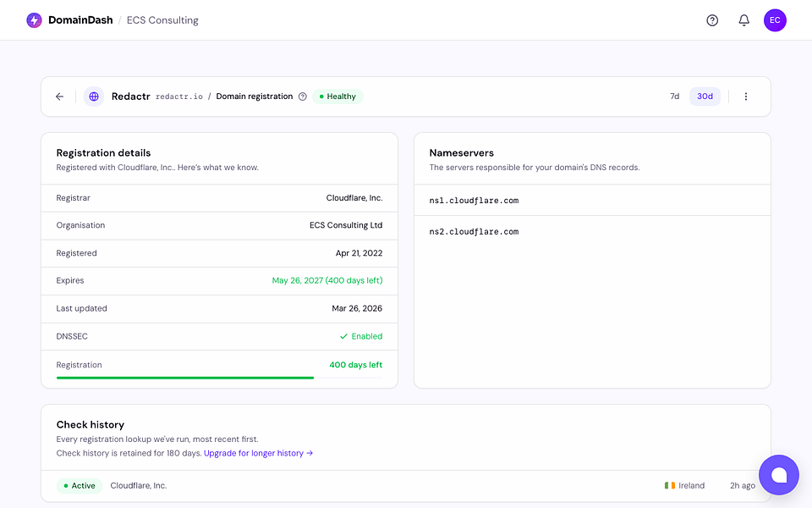Viewport: 812px width, 508px height.
Task: Open the EC user avatar menu
Action: click(775, 20)
